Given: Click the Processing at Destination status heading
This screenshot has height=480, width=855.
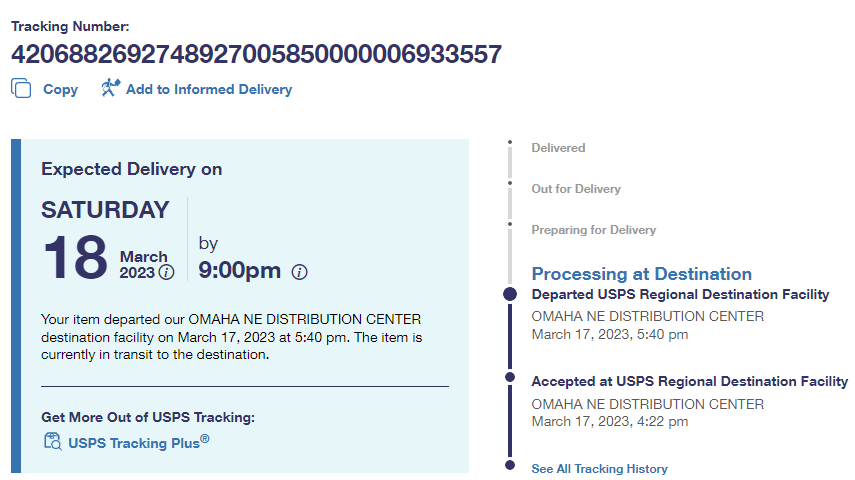Looking at the screenshot, I should (641, 274).
